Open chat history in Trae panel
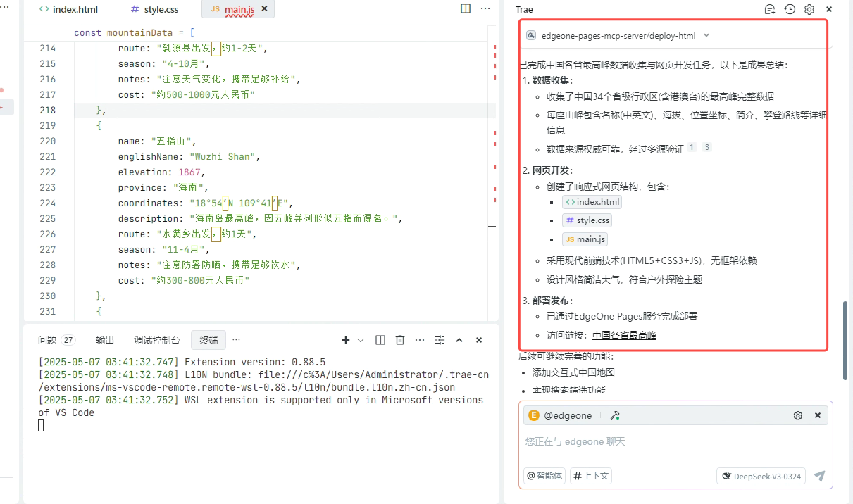Viewport: 853px width, 504px height. (790, 9)
